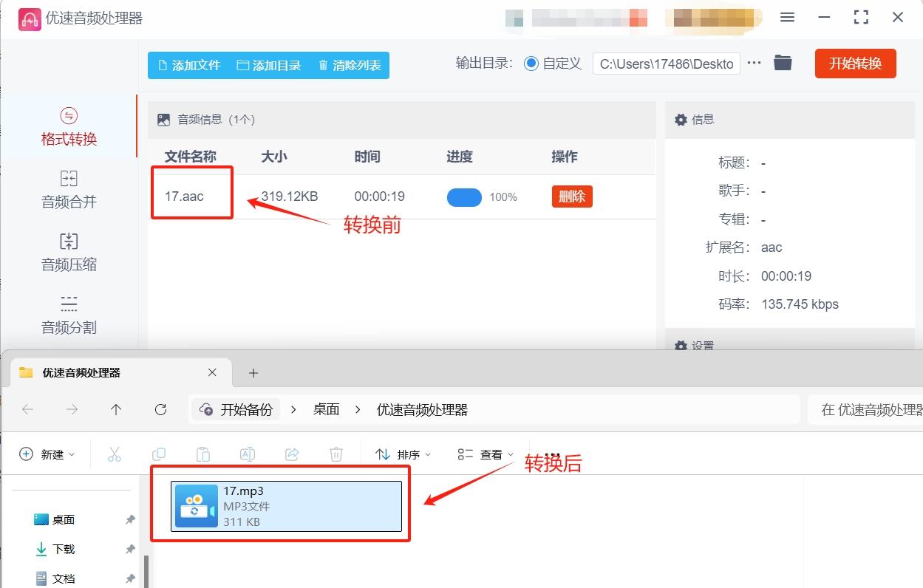This screenshot has height=588, width=923.
Task: Click the 删除 button for 17.aac
Action: tap(571, 196)
